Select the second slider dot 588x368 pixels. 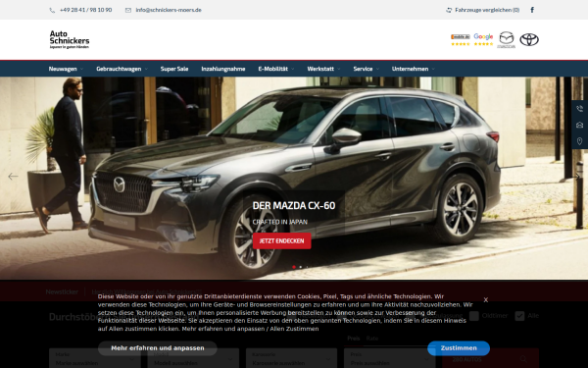point(301,267)
